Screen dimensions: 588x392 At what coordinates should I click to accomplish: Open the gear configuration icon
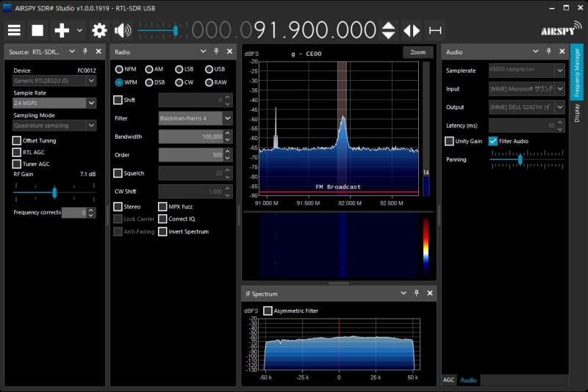point(99,30)
